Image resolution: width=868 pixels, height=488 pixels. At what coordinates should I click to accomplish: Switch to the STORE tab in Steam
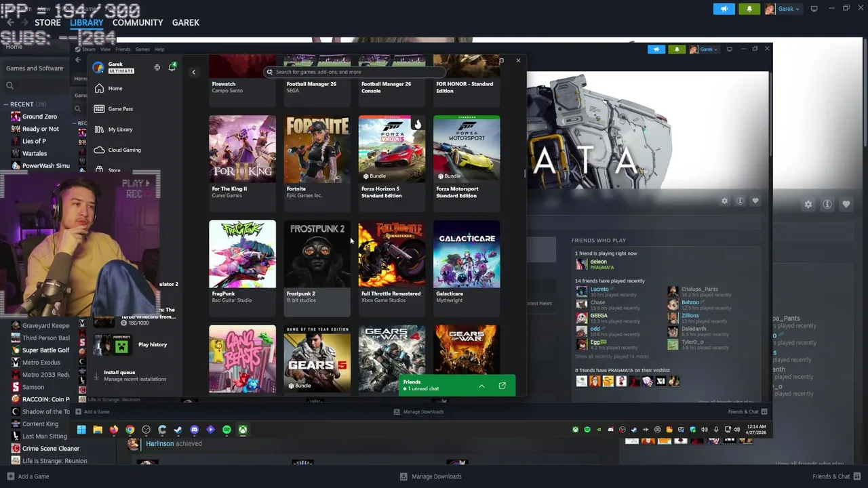coord(47,22)
